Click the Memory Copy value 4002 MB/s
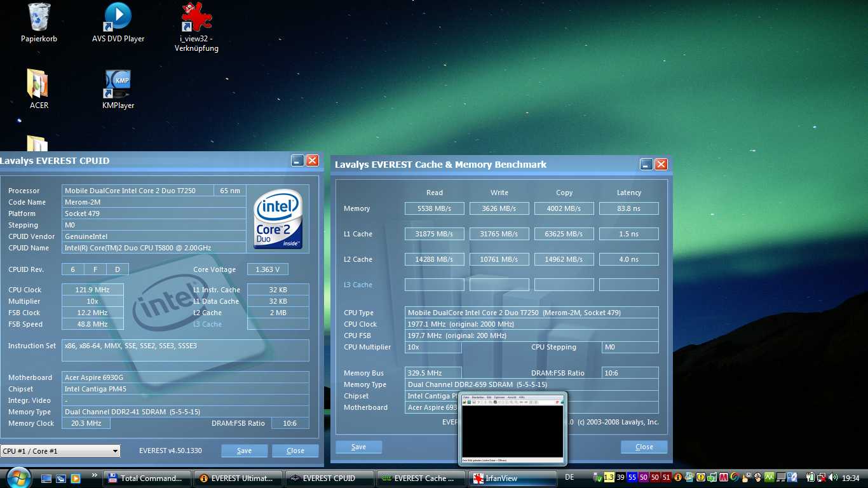 tap(564, 208)
